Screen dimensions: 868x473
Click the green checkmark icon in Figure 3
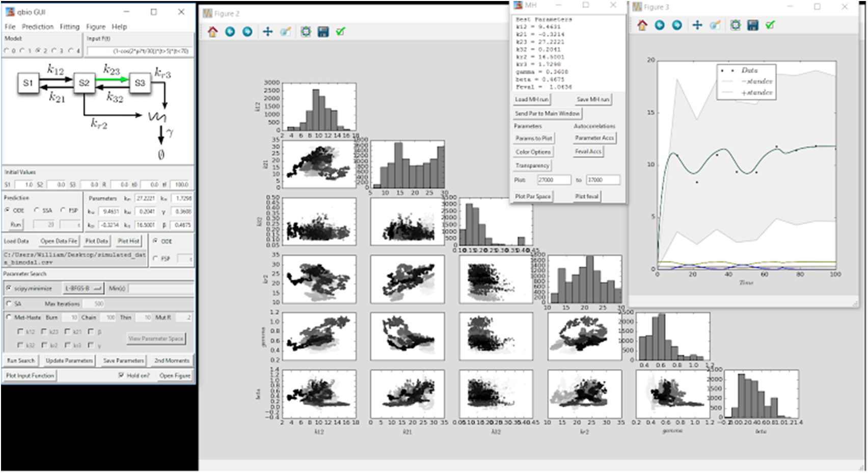tap(770, 25)
